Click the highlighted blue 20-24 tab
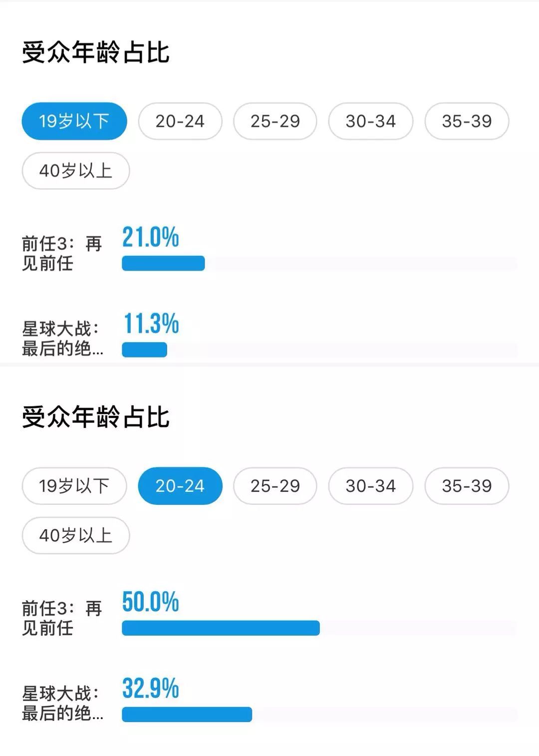Image resolution: width=539 pixels, height=756 pixels. (x=180, y=486)
